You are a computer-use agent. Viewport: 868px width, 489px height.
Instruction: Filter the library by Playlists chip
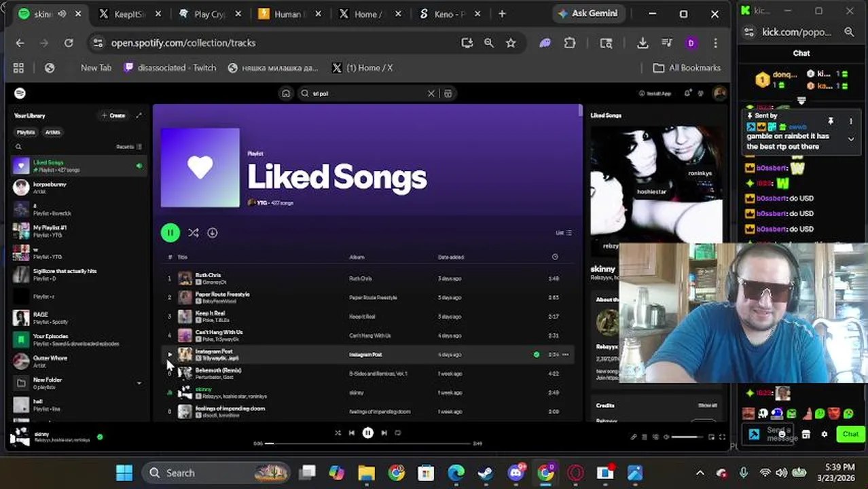pyautogui.click(x=26, y=132)
